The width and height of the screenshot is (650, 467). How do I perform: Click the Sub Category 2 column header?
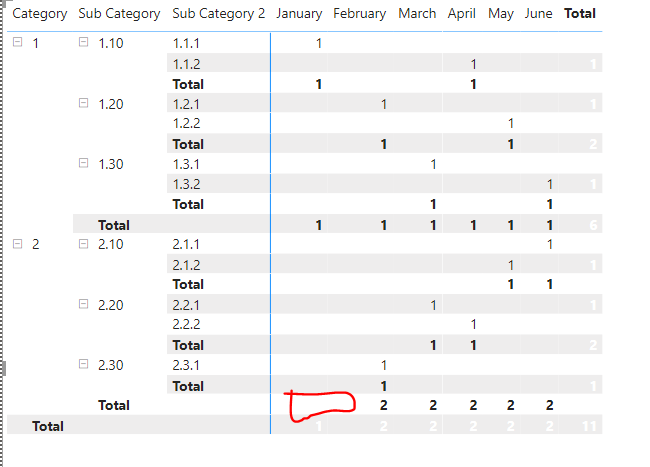[218, 14]
